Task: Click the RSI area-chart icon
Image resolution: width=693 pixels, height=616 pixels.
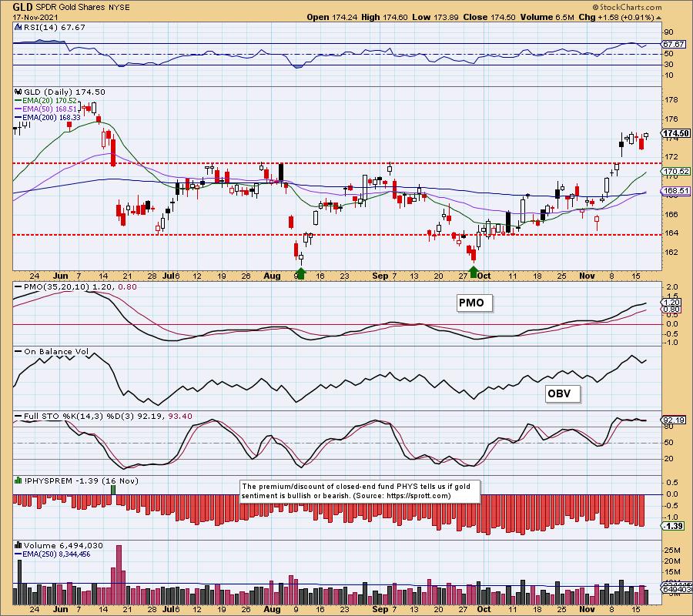Action: 18,28
